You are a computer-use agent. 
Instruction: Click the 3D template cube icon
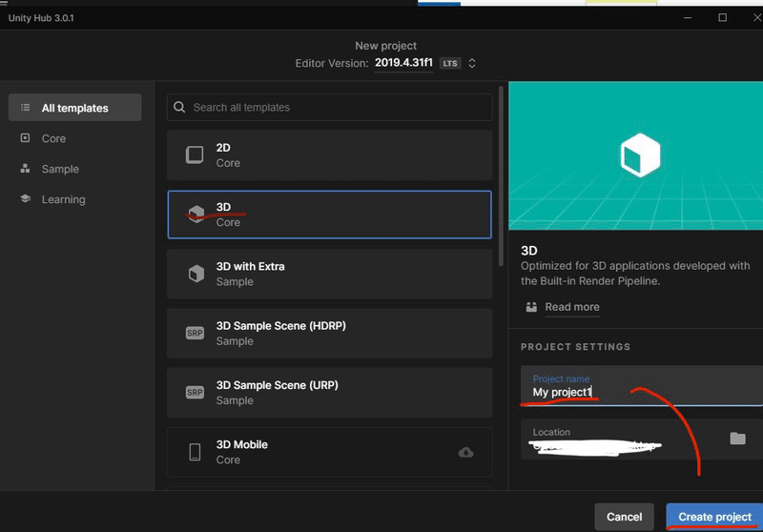coord(196,214)
